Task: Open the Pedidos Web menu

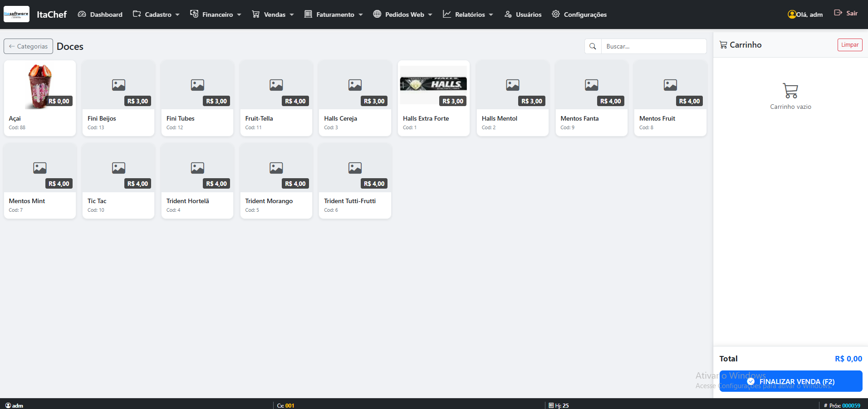Action: tap(402, 15)
